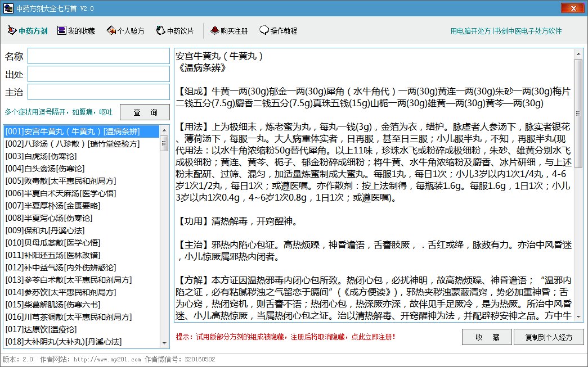Open the 书剑中医电子处方软件 link
This screenshot has width=588, height=367.
pos(528,31)
